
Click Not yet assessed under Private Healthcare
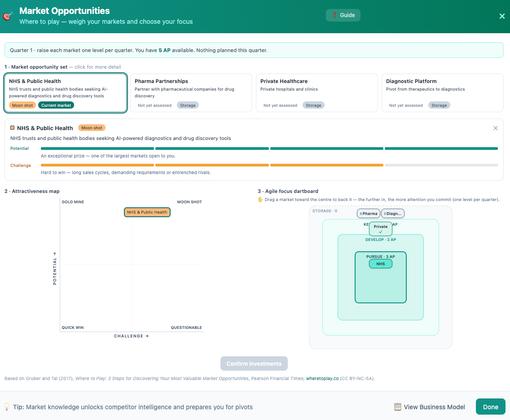280,105
